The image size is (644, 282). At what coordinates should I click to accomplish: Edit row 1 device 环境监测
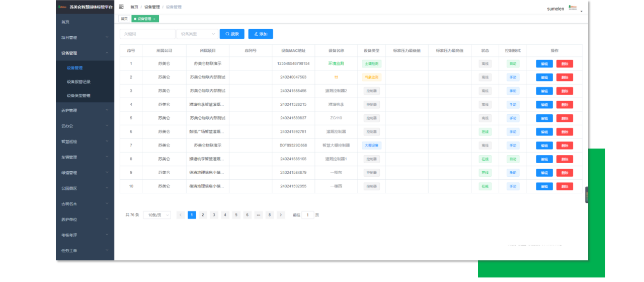tap(544, 64)
